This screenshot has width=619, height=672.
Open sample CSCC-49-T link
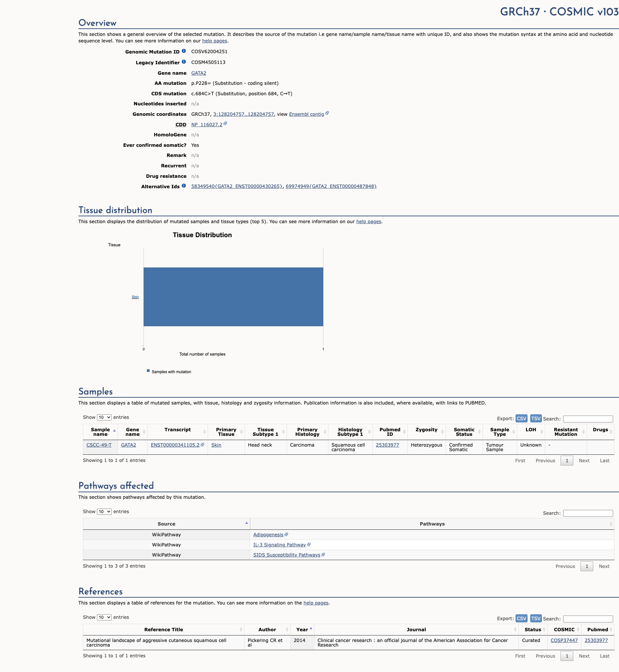click(99, 445)
